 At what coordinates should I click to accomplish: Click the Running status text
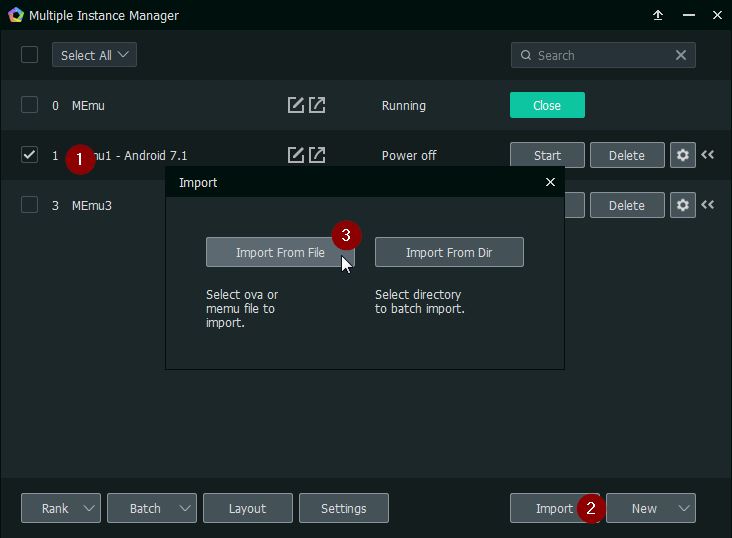click(x=404, y=106)
